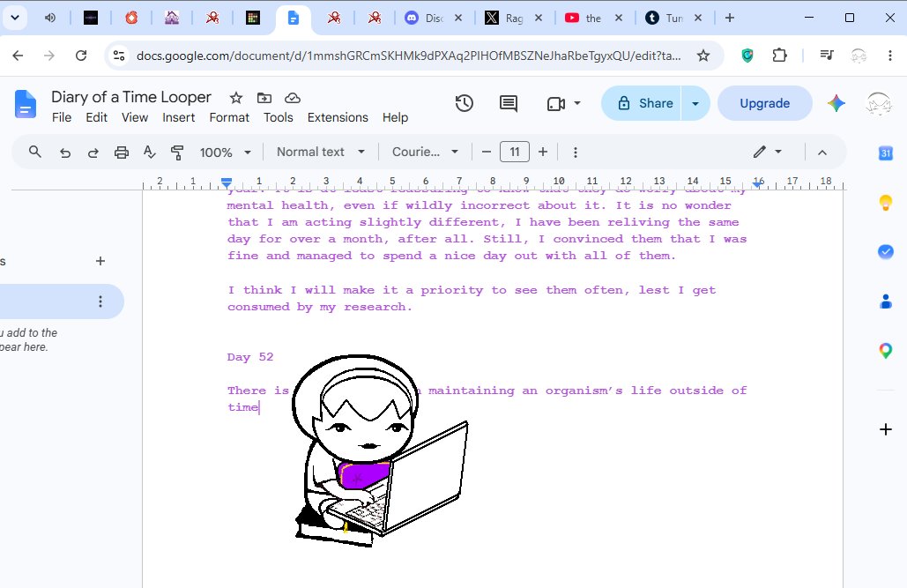Hide the menus with the collapse chevron
The image size is (907, 588).
point(822,153)
